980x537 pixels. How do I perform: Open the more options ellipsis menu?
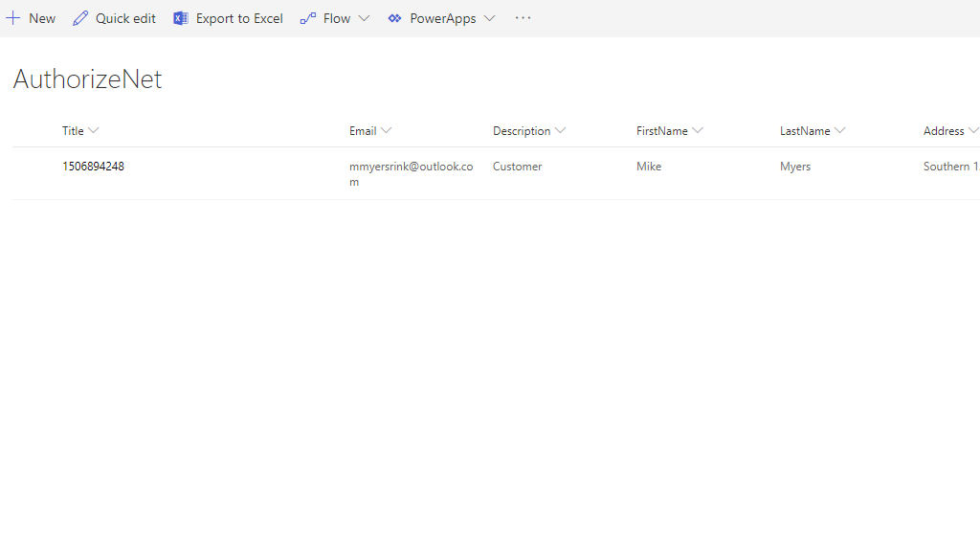point(523,18)
